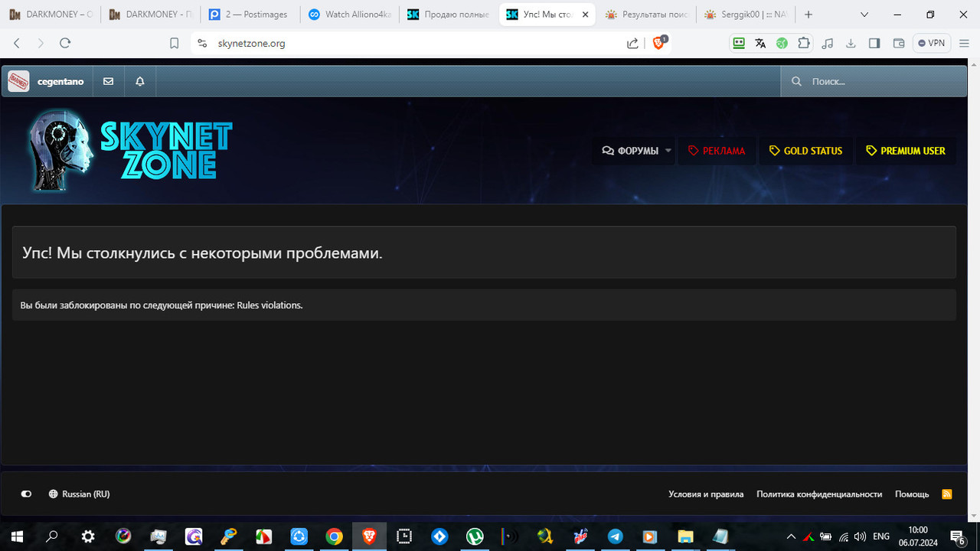Image resolution: width=980 pixels, height=551 pixels.
Task: Open the browser downloads icon
Action: [x=851, y=44]
